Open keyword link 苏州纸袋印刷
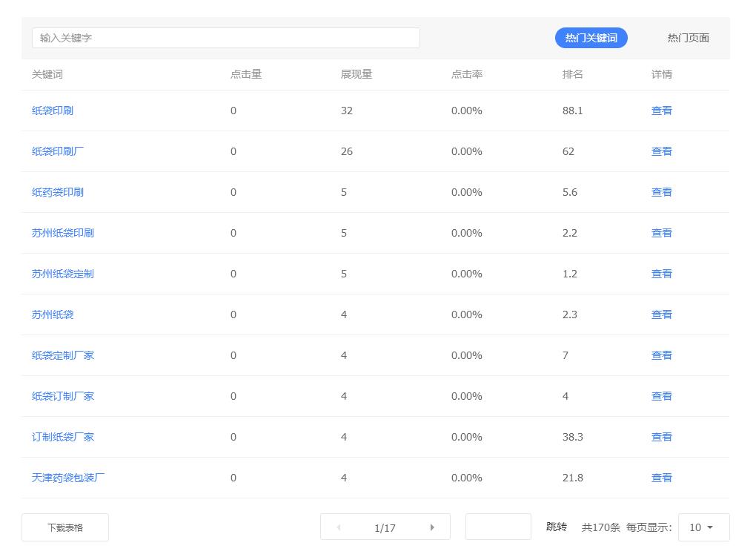The width and height of the screenshot is (756, 560). point(63,233)
